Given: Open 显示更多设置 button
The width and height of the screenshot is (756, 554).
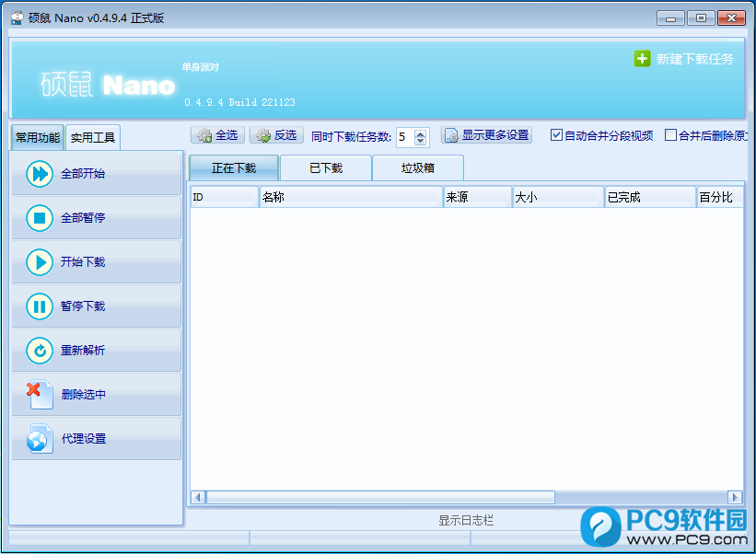Looking at the screenshot, I should (x=486, y=135).
